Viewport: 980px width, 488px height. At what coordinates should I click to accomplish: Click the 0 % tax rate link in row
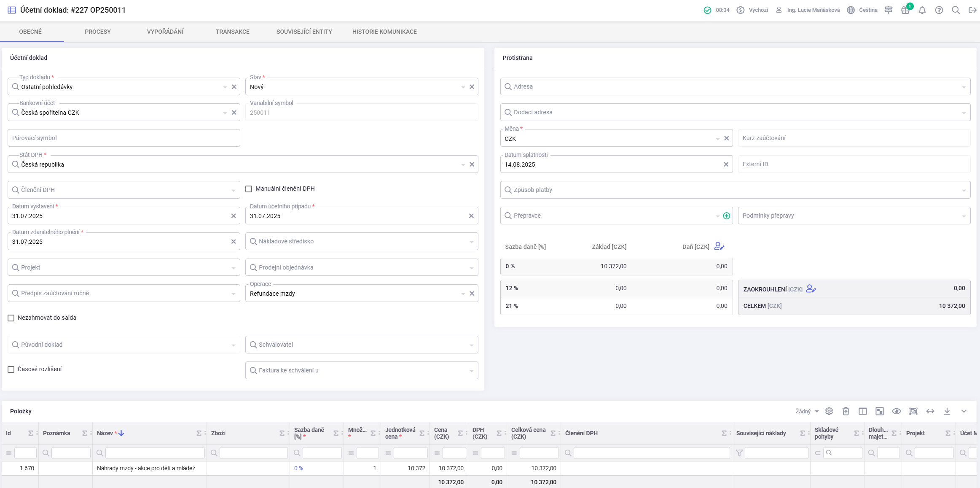298,468
